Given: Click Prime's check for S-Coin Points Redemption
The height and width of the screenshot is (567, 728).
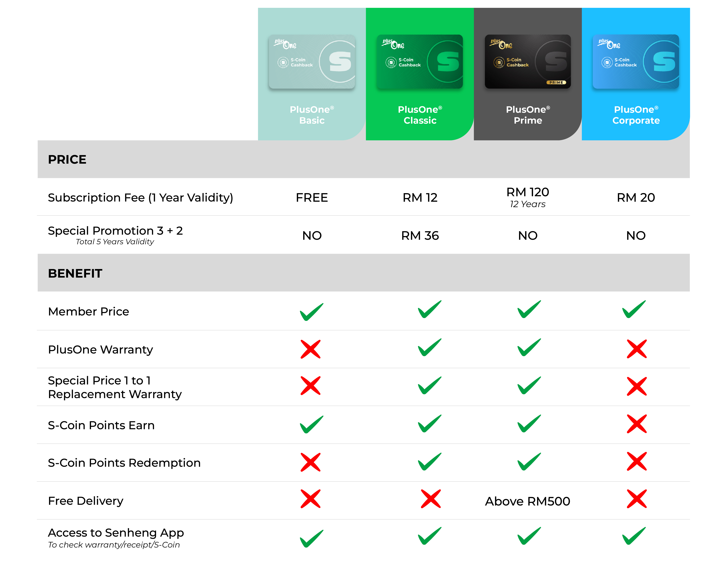Looking at the screenshot, I should pyautogui.click(x=529, y=461).
